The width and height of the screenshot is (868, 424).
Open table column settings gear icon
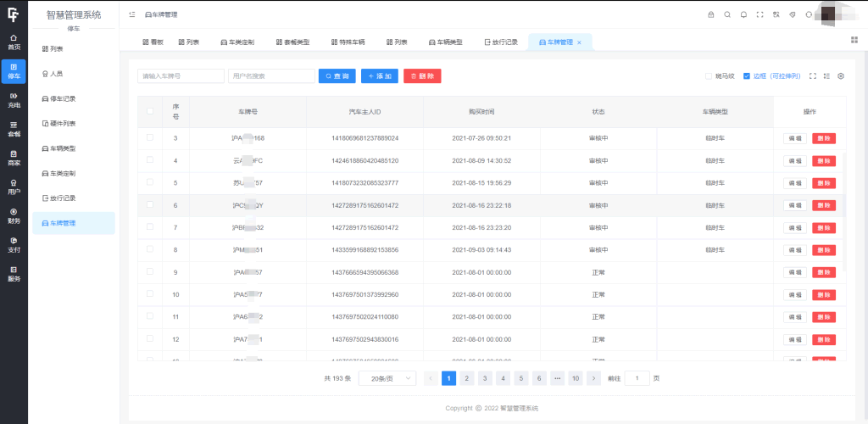point(841,76)
